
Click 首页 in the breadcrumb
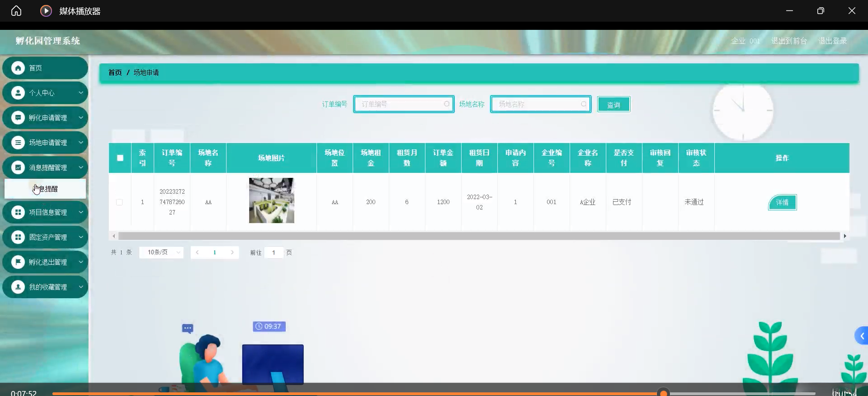[x=115, y=72]
